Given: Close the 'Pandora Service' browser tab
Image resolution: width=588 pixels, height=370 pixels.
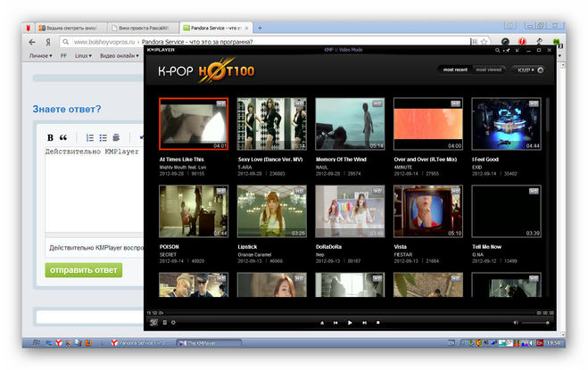Looking at the screenshot, I should (x=247, y=29).
